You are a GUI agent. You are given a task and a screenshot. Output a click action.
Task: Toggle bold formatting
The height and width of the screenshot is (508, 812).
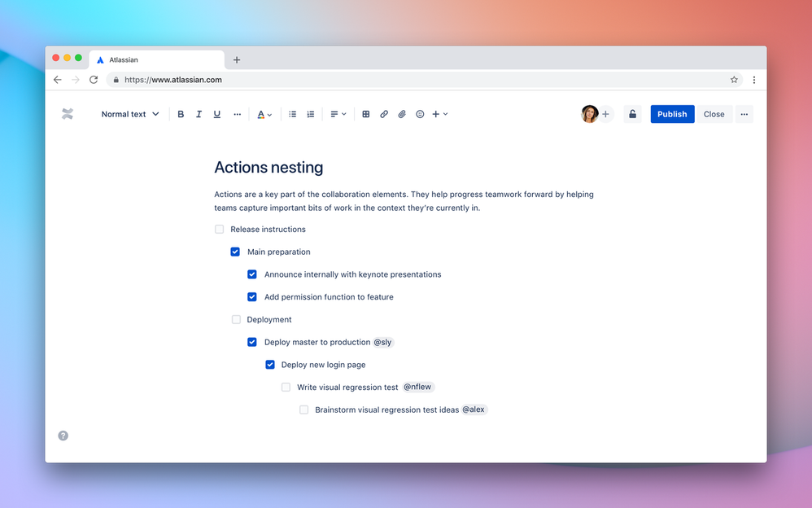coord(181,114)
